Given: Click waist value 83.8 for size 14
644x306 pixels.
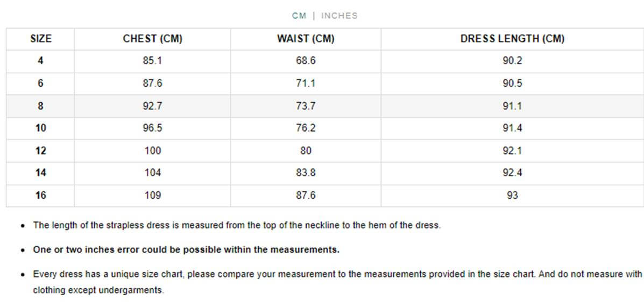Looking at the screenshot, I should [x=306, y=173].
